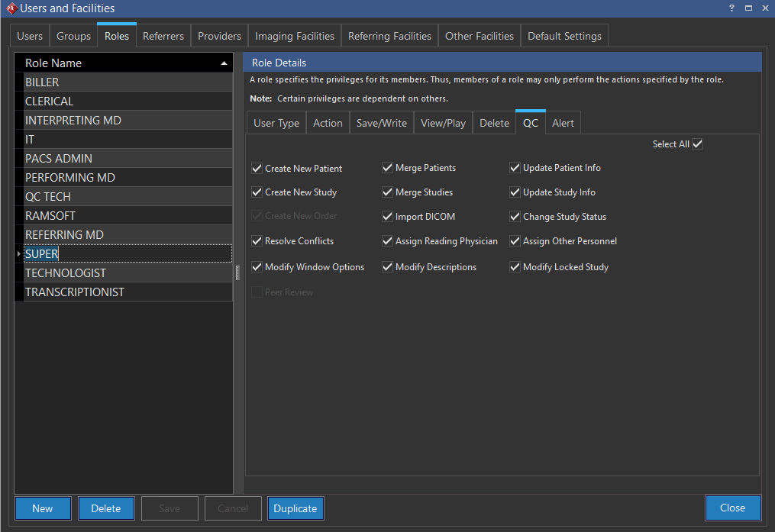Click the Role Name sort arrow

pyautogui.click(x=224, y=63)
